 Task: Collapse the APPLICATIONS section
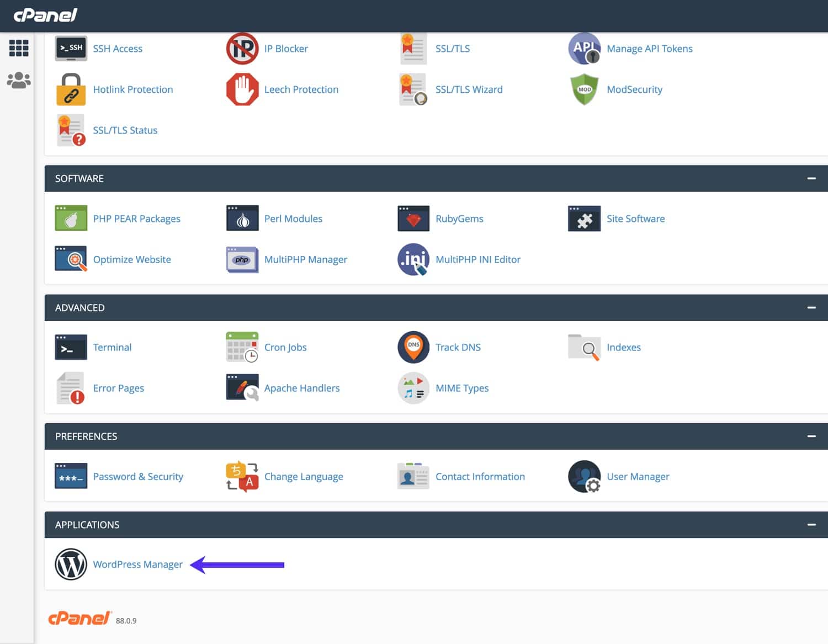coord(811,524)
